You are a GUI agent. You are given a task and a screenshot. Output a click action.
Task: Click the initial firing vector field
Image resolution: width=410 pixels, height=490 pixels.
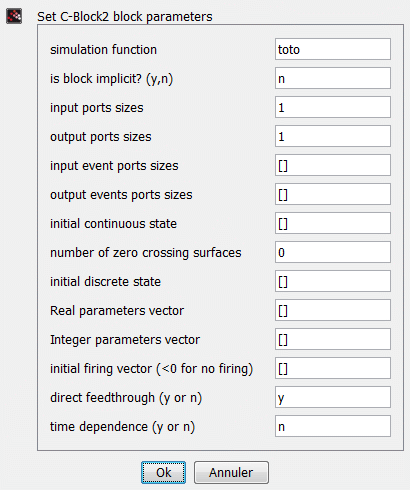point(333,368)
